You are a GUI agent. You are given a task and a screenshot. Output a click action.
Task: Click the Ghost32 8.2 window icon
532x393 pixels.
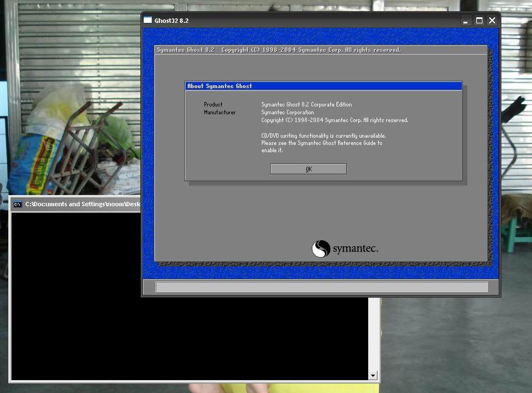pos(148,20)
